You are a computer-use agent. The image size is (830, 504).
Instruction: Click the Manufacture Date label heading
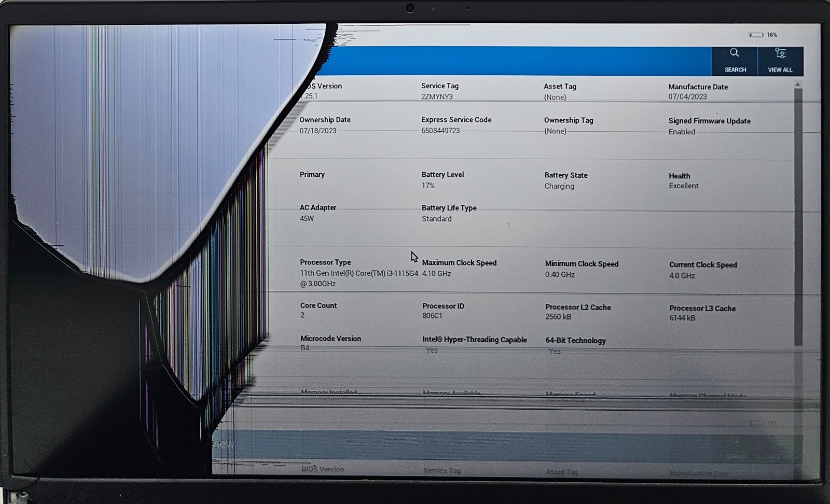[698, 87]
